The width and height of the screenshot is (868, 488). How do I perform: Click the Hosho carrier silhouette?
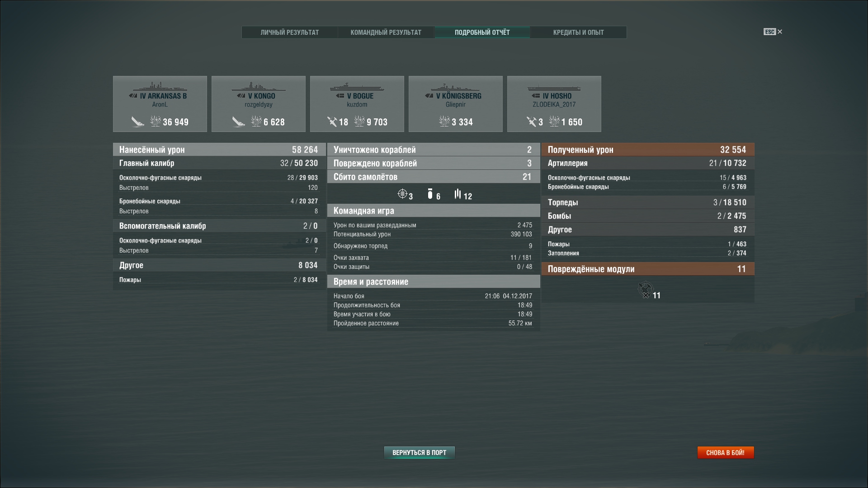(x=554, y=88)
